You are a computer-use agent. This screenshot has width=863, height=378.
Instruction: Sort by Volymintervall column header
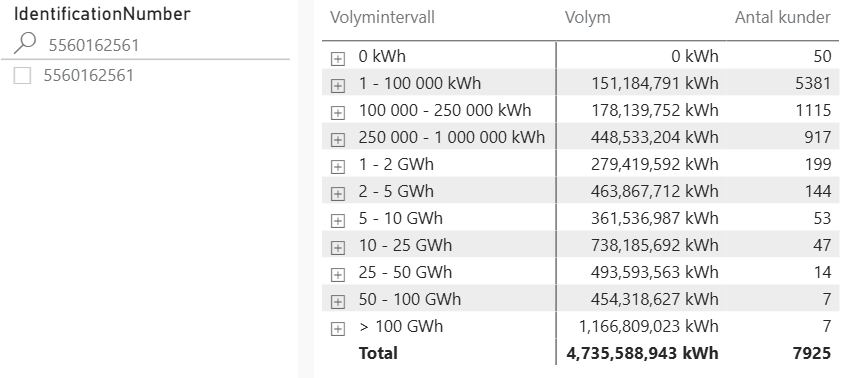pos(383,18)
